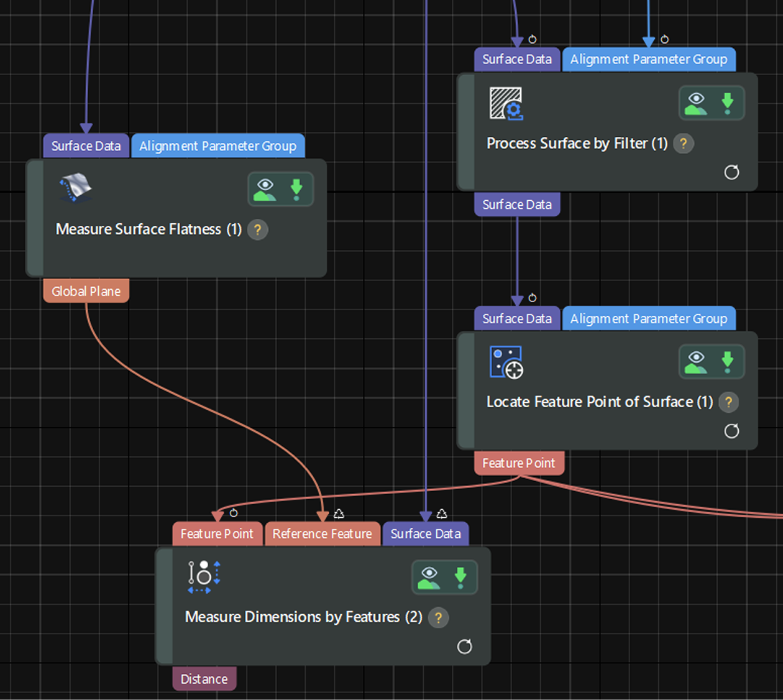Click the Measure Surface Flatness node icon
The height and width of the screenshot is (700, 783).
[75, 188]
